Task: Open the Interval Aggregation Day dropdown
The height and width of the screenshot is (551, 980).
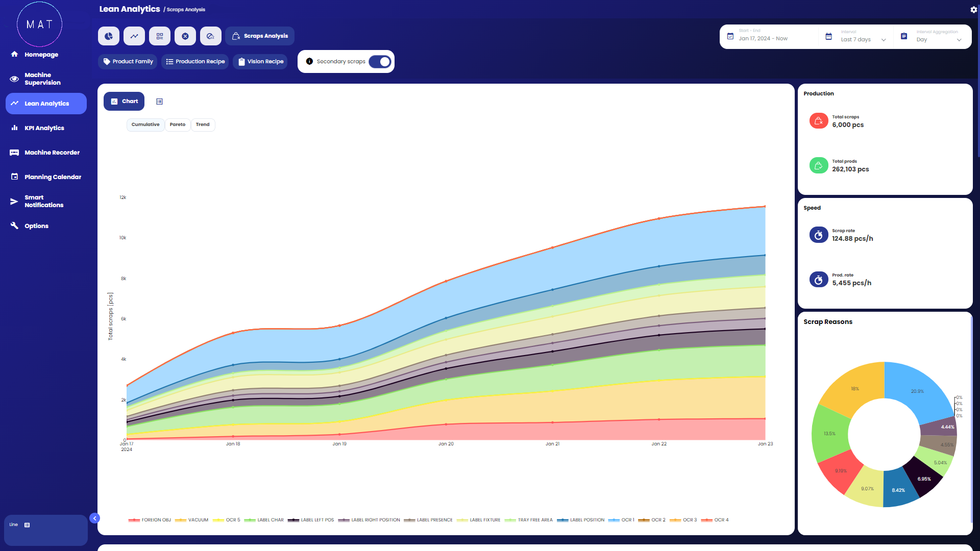Action: pos(938,39)
